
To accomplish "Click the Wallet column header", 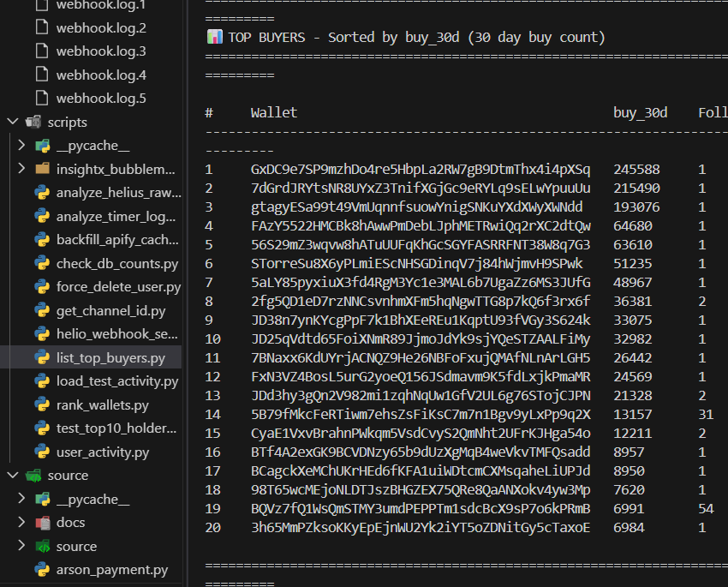I will (274, 113).
